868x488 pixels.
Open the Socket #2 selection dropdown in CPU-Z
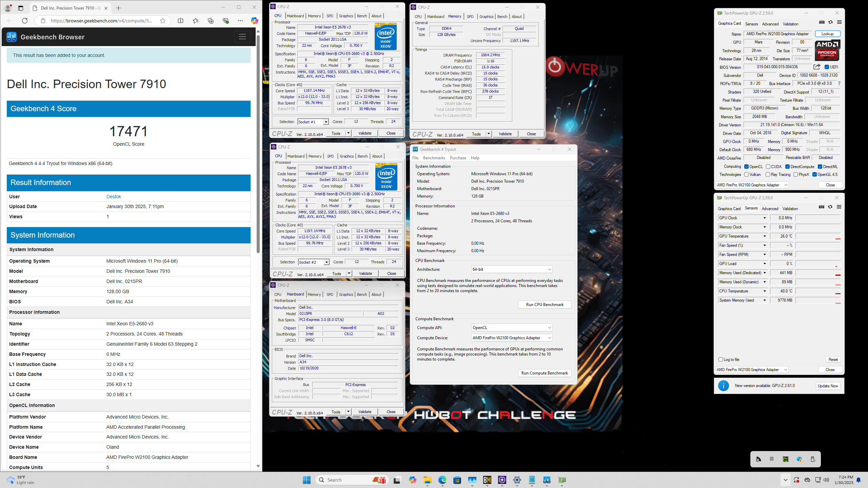[x=314, y=262]
